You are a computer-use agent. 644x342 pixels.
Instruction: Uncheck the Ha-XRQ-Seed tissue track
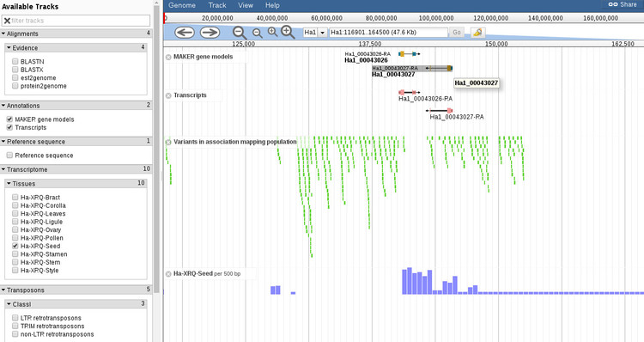coord(15,246)
